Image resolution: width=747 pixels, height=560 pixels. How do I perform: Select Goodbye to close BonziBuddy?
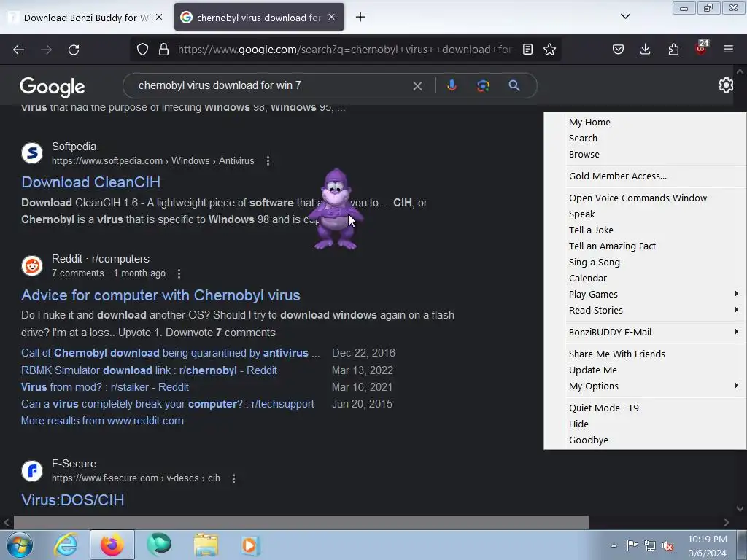pyautogui.click(x=589, y=440)
